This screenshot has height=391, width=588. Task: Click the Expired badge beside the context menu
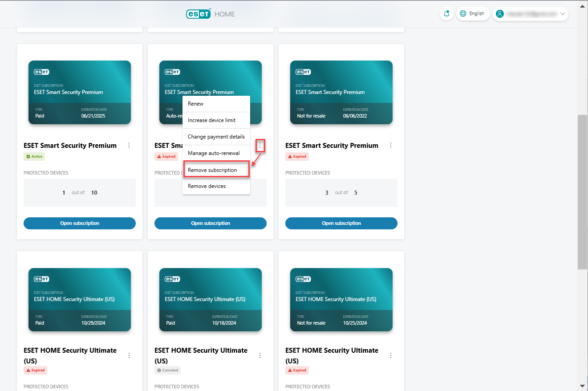(166, 156)
